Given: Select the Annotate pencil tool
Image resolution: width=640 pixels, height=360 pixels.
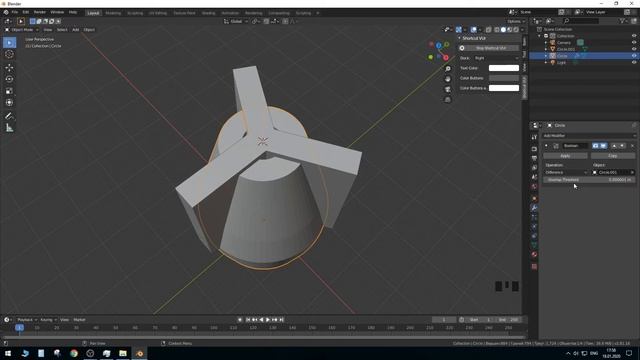Looking at the screenshot, I should (x=9, y=116).
